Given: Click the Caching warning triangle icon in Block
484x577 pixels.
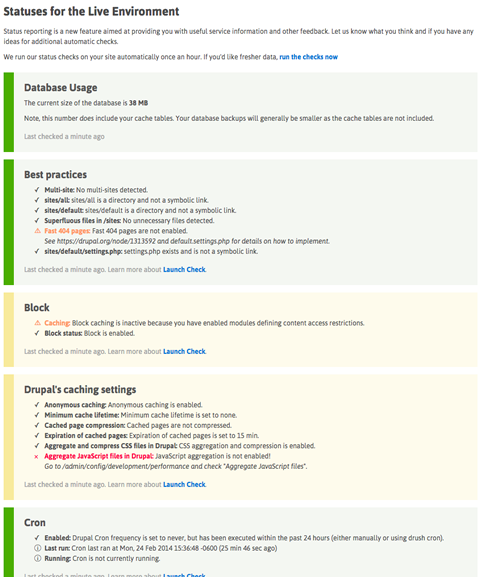Looking at the screenshot, I should pyautogui.click(x=38, y=323).
